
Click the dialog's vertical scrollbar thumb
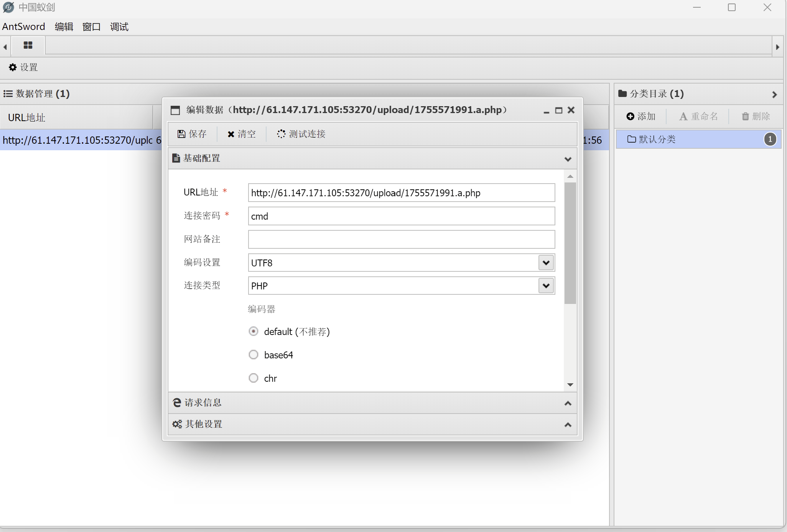tap(570, 243)
